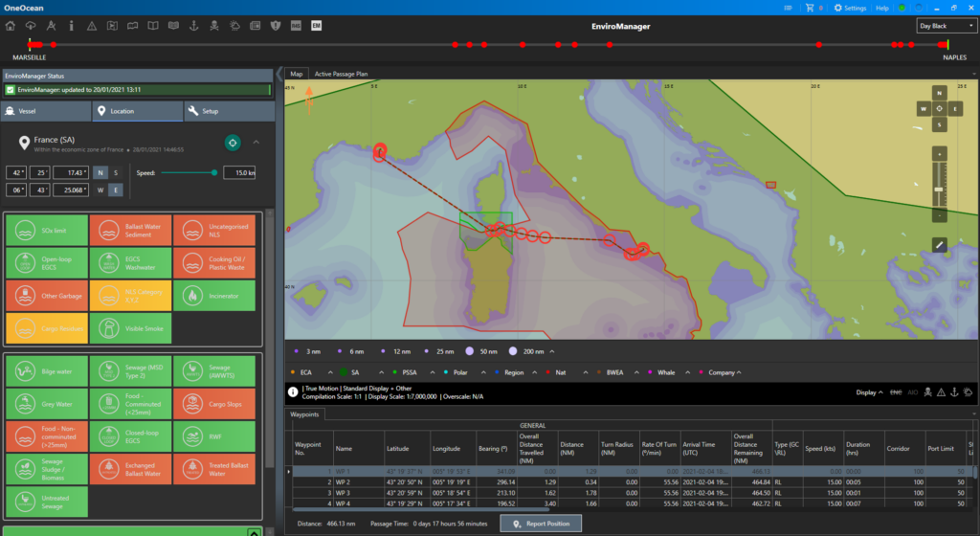
Task: Open the Vessel tab
Action: pos(46,111)
